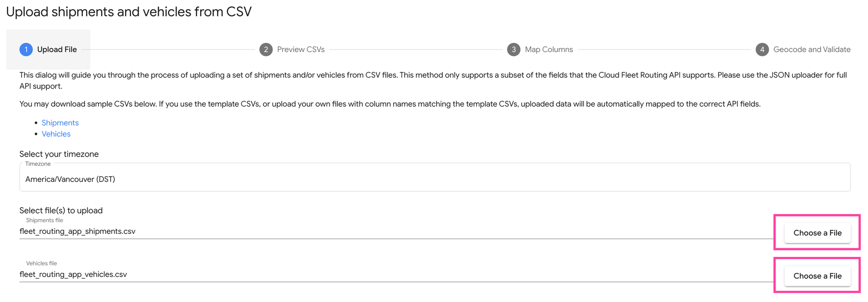The image size is (868, 302).
Task: Download the Vehicles sample CSV
Action: (56, 134)
